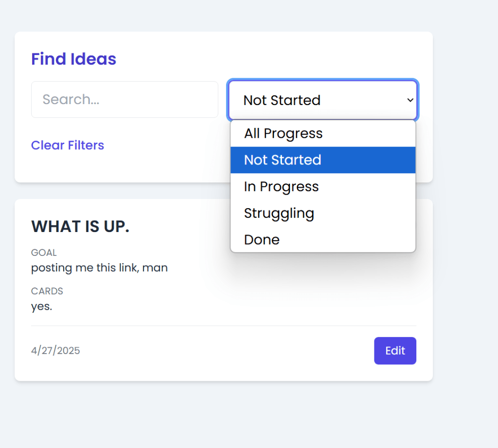Click the 4/27/2025 date on the card

pyautogui.click(x=55, y=351)
